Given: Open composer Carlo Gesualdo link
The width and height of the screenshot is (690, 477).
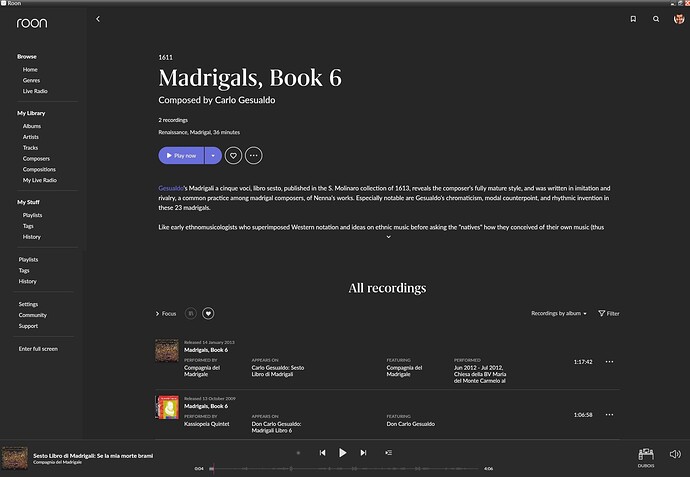Looking at the screenshot, I should tap(245, 100).
